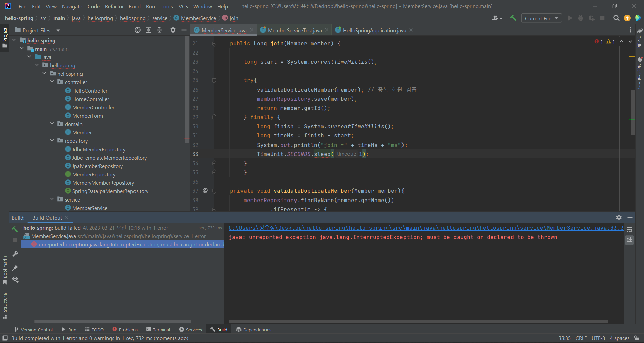644x343 pixels.
Task: Jump to previous highlighted error arrow
Action: (622, 42)
